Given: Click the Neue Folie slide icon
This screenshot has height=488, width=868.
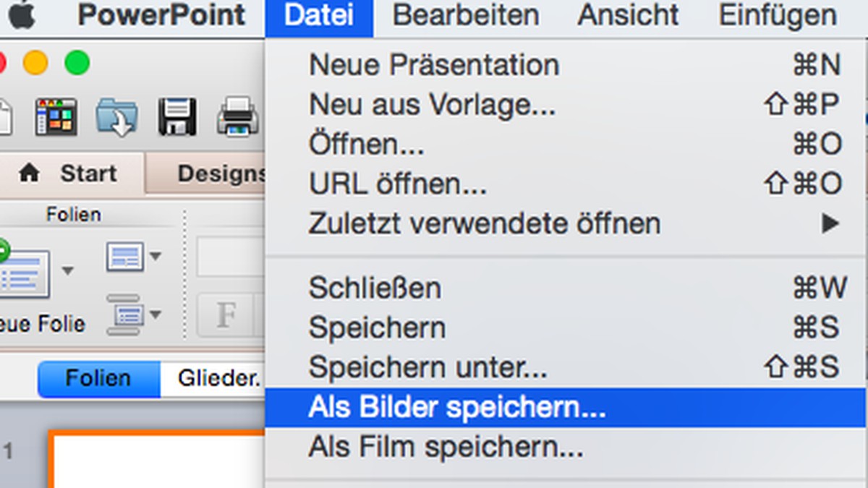Looking at the screenshot, I should 24,273.
